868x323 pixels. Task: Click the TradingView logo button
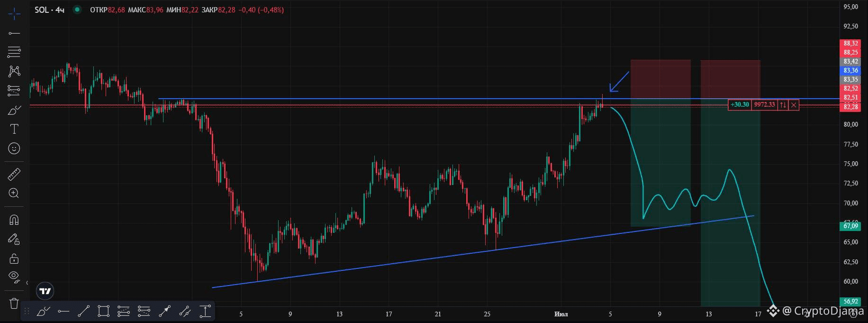click(x=45, y=291)
